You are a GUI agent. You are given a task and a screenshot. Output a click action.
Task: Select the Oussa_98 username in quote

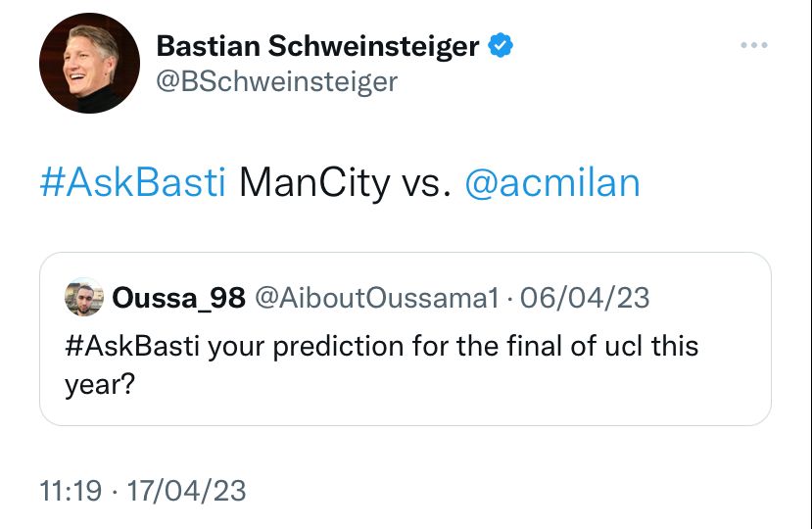[179, 298]
